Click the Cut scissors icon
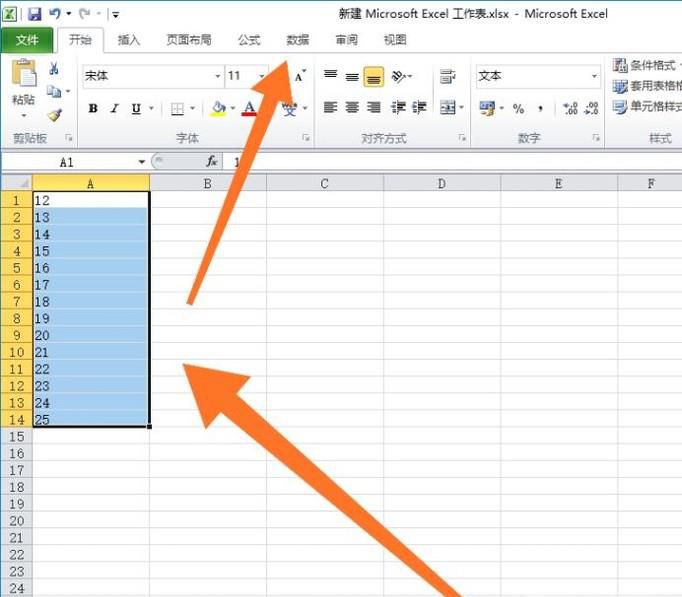 tap(54, 69)
